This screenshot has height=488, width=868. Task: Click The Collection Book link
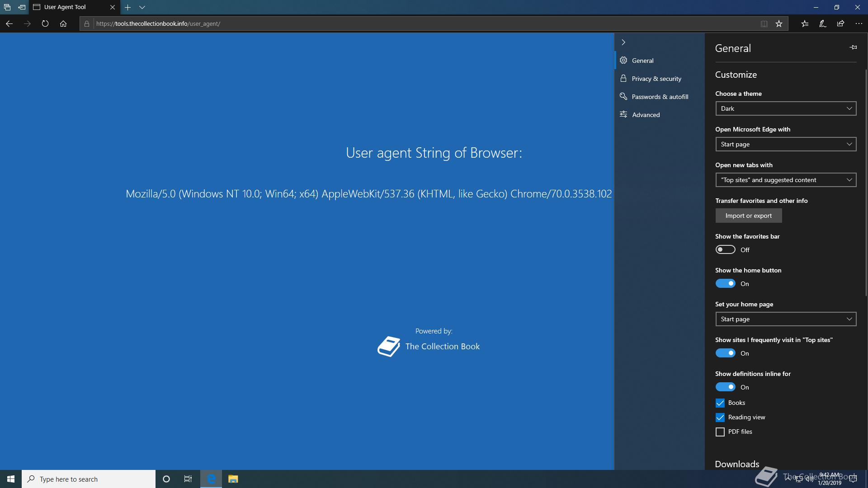(x=443, y=347)
